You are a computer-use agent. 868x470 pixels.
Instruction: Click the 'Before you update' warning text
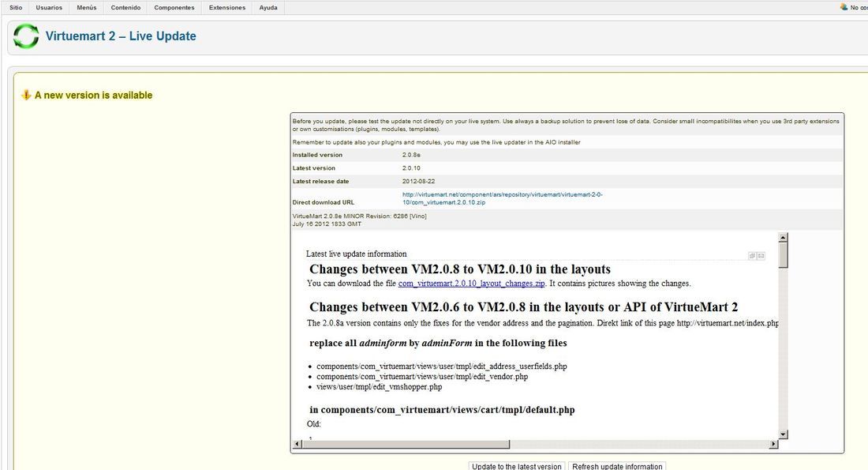tap(566, 125)
